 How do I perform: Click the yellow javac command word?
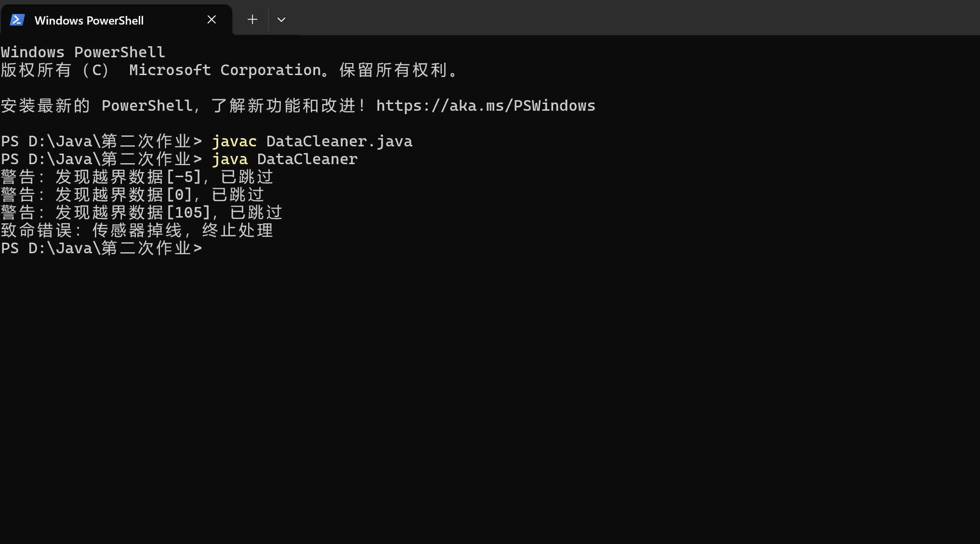pyautogui.click(x=234, y=142)
